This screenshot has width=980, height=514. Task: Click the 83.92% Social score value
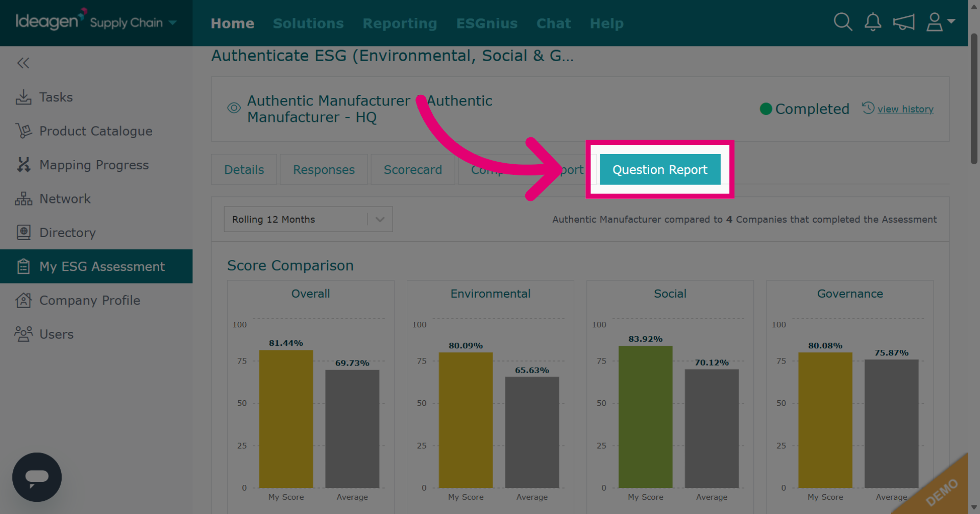point(645,339)
